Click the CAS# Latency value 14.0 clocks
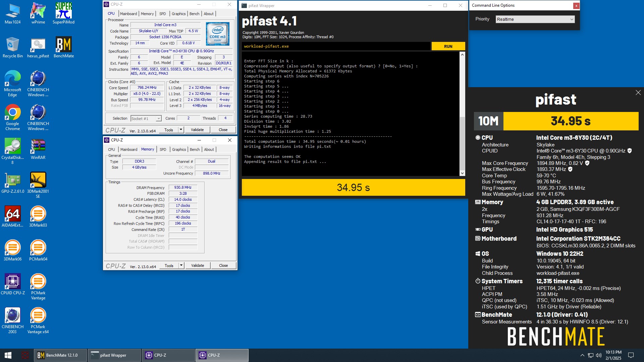This screenshot has height=362, width=644. coord(183,199)
